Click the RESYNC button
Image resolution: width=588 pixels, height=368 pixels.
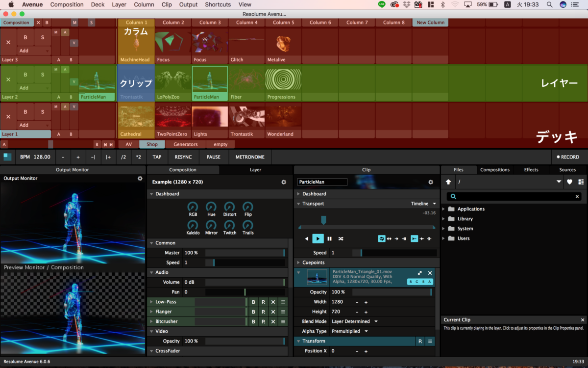(x=183, y=157)
